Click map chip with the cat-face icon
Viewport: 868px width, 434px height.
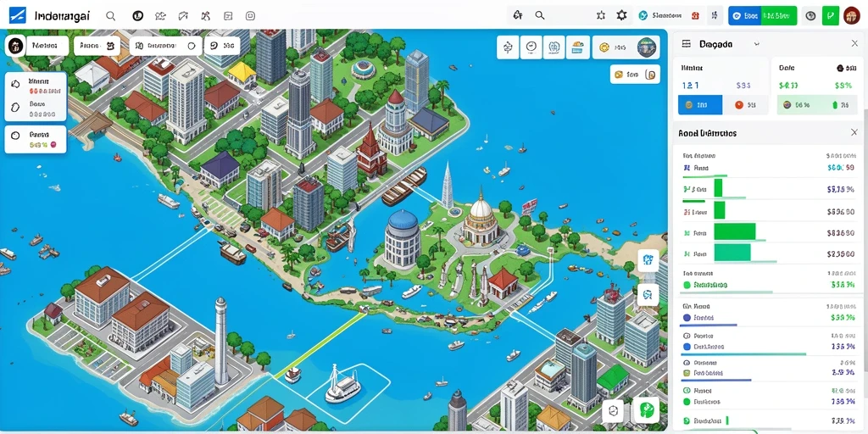tap(97, 46)
